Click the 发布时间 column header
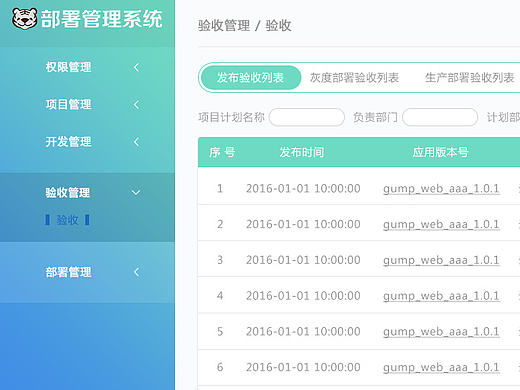This screenshot has height=390, width=520. point(302,152)
